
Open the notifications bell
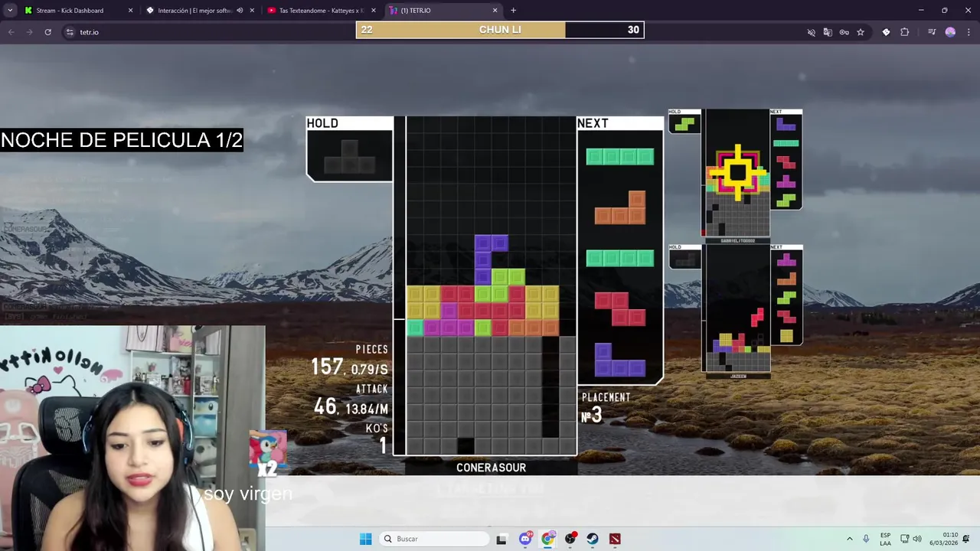coord(966,539)
